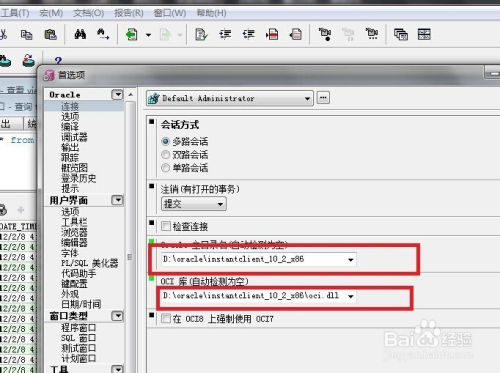Click the beautifier document check icon

point(201,34)
